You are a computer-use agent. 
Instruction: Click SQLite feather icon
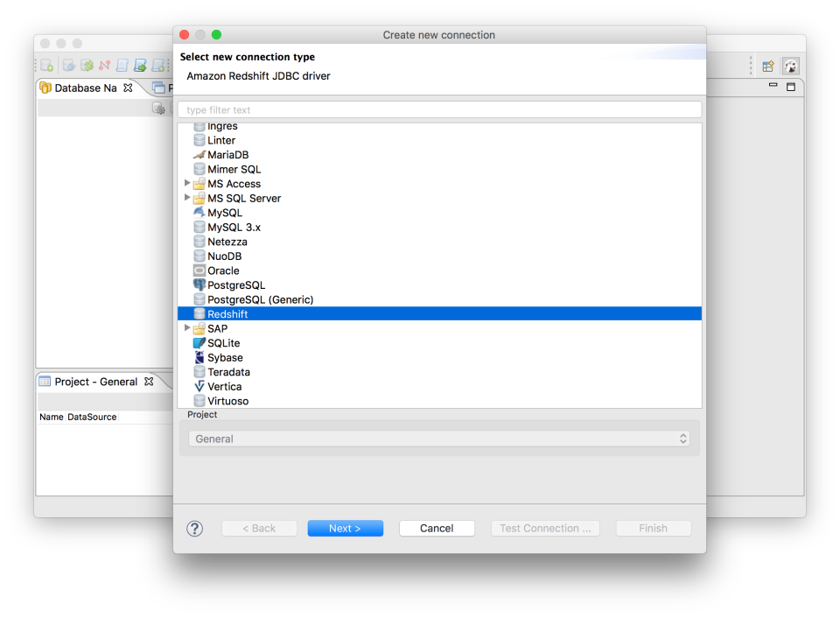pos(199,342)
